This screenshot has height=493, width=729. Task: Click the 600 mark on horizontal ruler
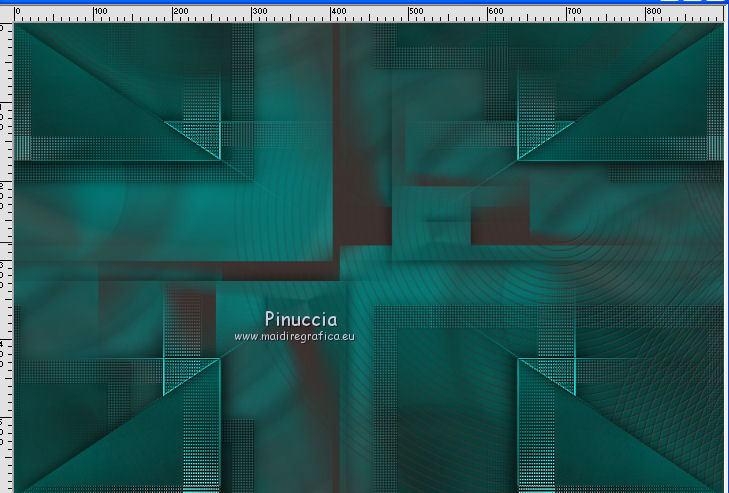tap(496, 11)
